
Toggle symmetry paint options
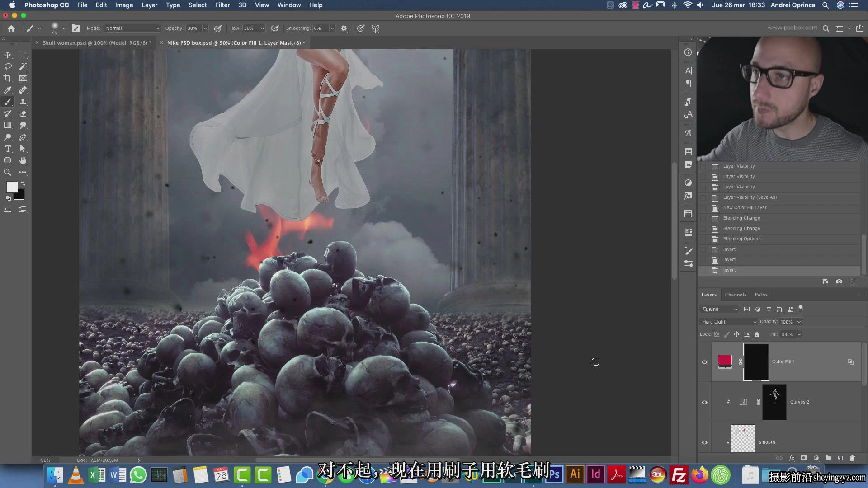[x=375, y=28]
